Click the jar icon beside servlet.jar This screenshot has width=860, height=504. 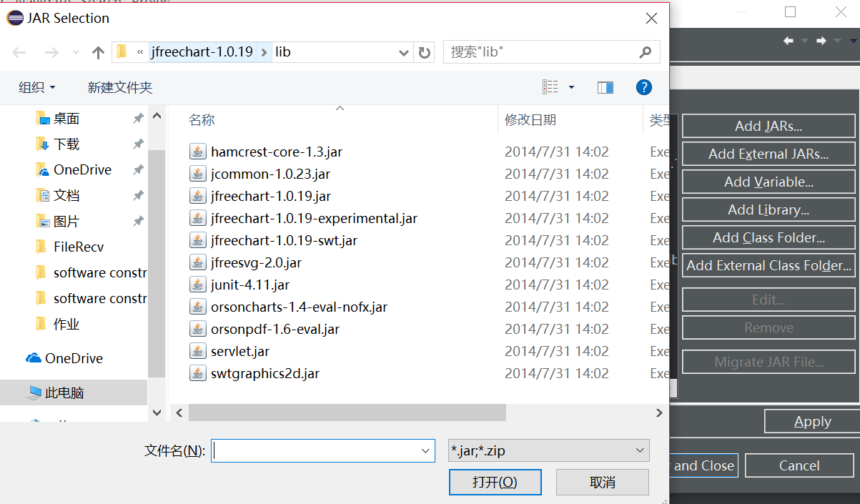(198, 351)
